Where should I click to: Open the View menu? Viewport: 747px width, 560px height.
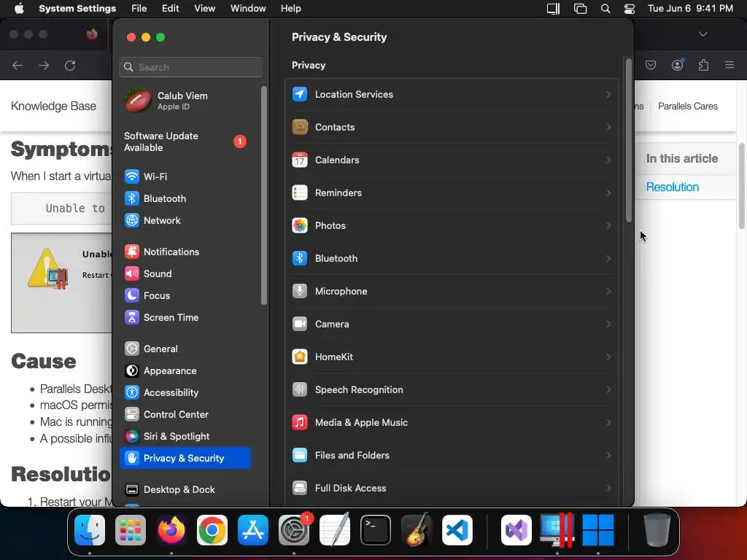coord(205,9)
